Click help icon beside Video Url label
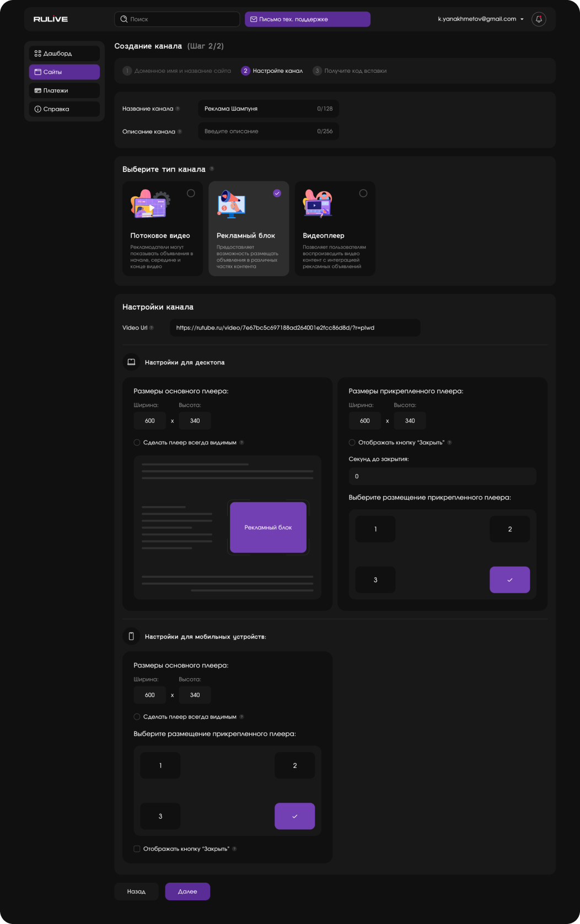Viewport: 580px width, 924px height. pyautogui.click(x=152, y=328)
